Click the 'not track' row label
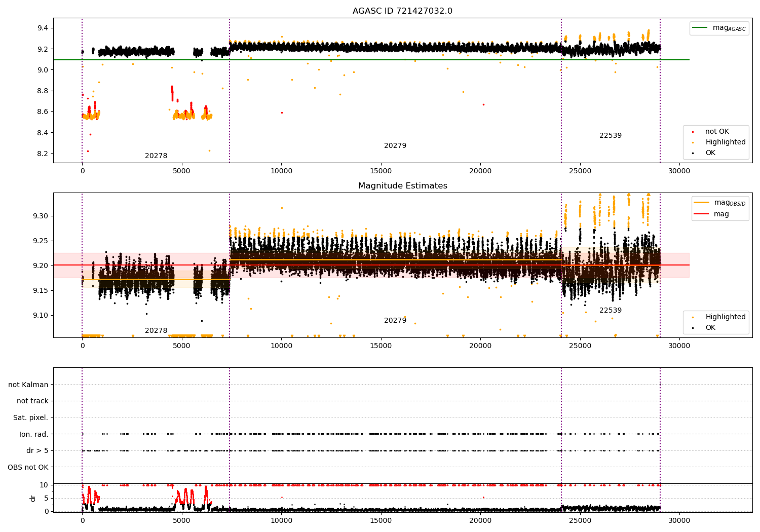Screen dimensions: 760x532 (32, 401)
